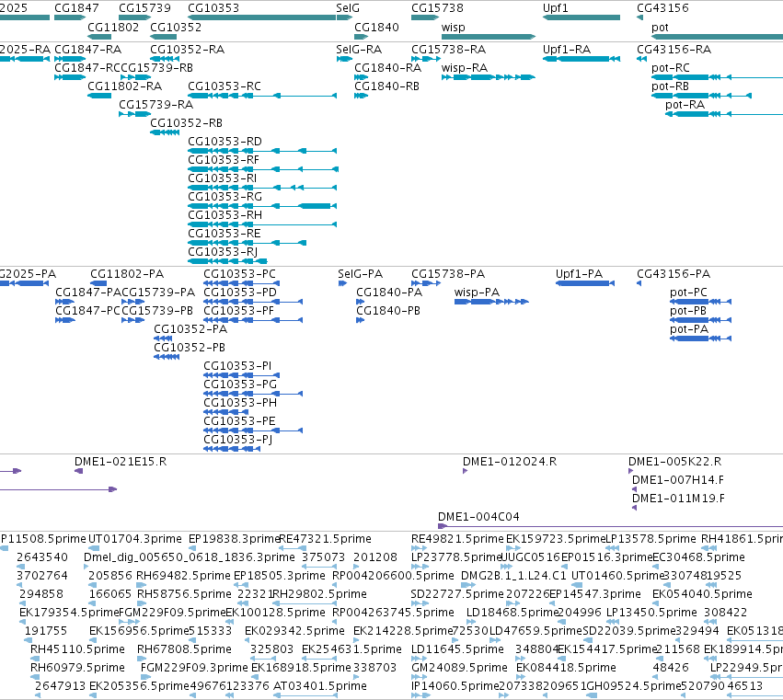The image size is (783, 700).
Task: Click the RH67808.5prime EST label
Action: pos(184,649)
